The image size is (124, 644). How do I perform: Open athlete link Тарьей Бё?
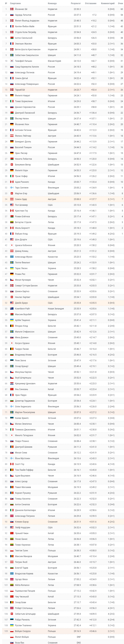[x=20, y=90]
